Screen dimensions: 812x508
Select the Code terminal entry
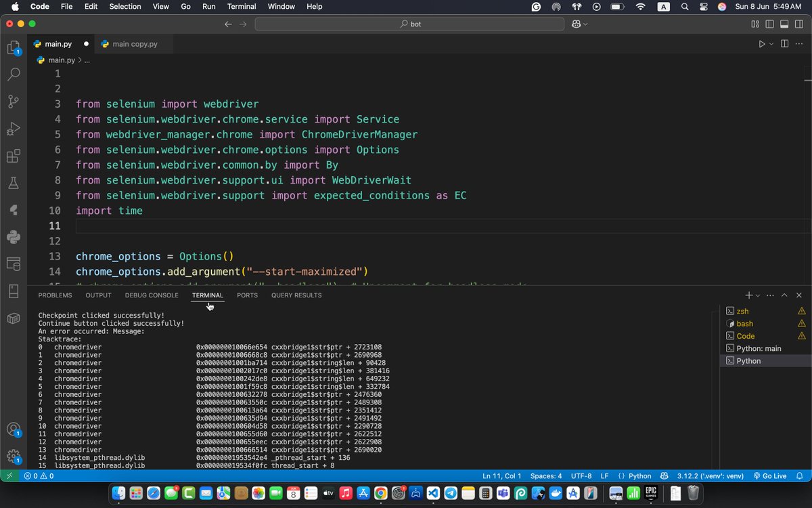point(765,336)
